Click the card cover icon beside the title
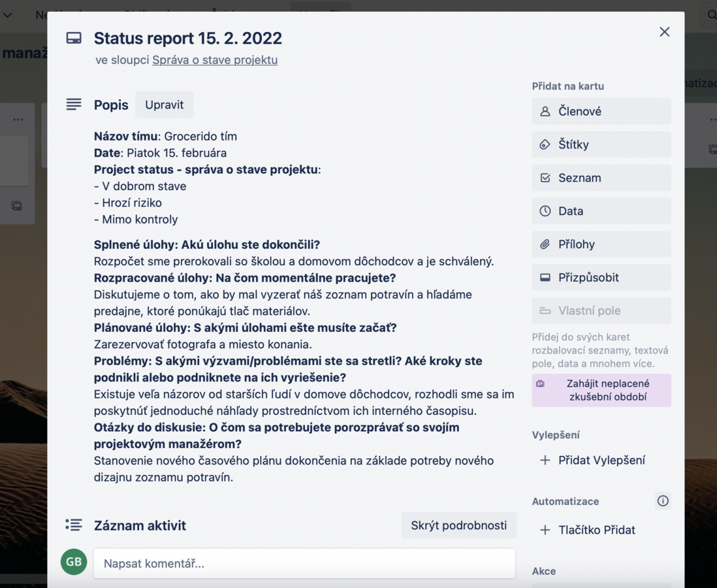Screen dimensions: 717x588 point(74,38)
